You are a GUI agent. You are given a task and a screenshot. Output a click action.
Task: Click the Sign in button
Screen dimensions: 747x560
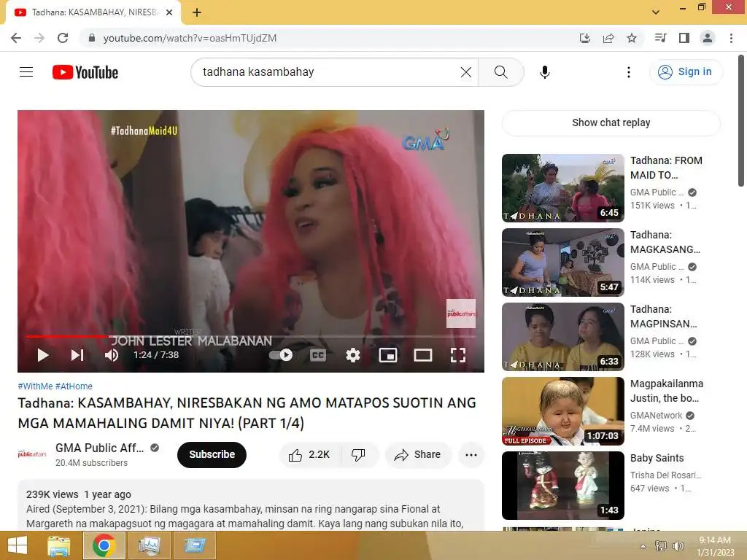point(686,72)
